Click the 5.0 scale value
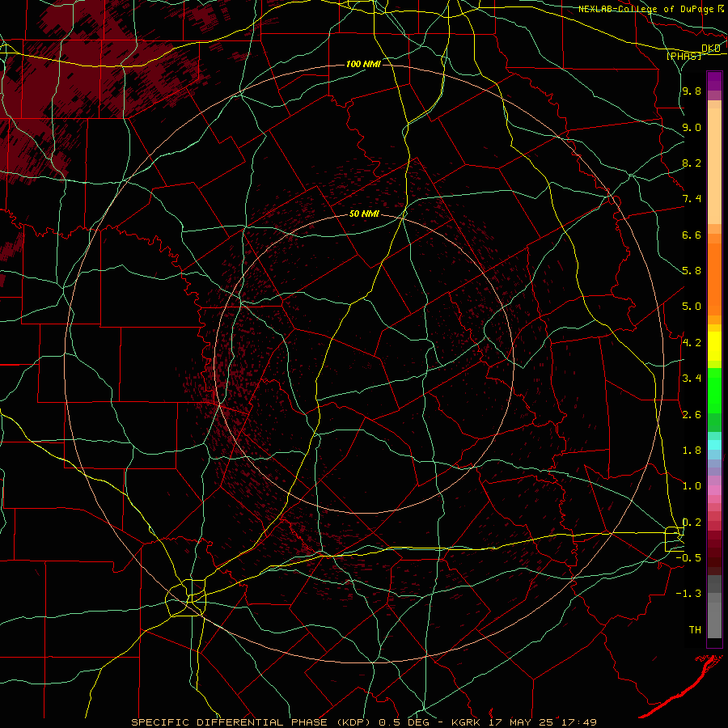728x728 pixels. click(x=692, y=307)
